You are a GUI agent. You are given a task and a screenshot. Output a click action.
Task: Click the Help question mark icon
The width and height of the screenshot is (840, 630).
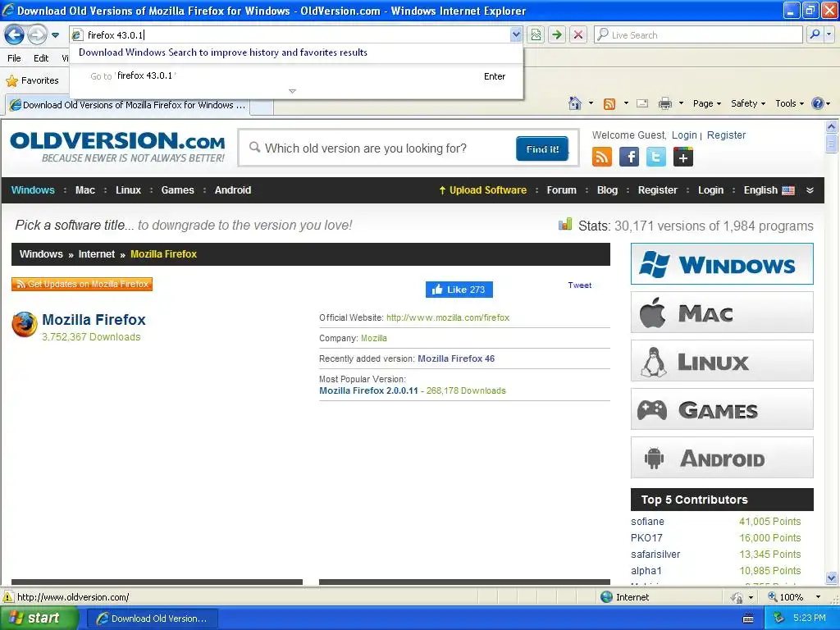[818, 103]
